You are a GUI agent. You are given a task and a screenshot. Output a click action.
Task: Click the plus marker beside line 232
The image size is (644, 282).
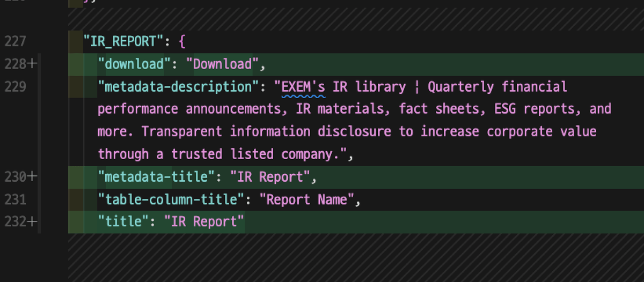32,221
